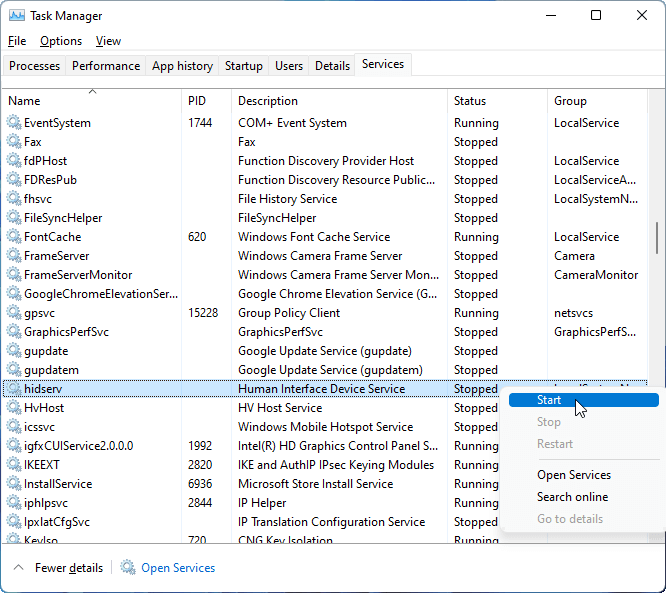Sort by the Status column header
The width and height of the screenshot is (666, 593).
(x=497, y=101)
